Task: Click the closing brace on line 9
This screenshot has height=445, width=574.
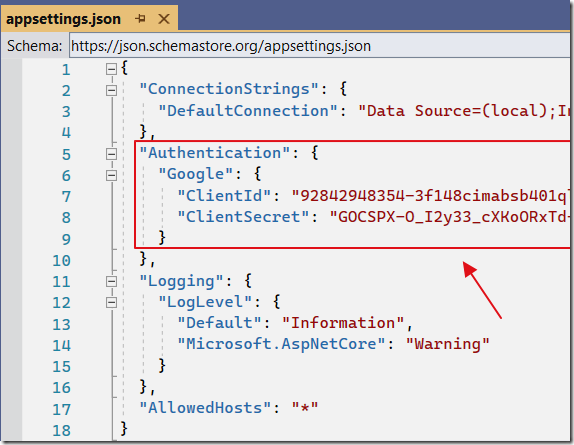Action: pyautogui.click(x=162, y=238)
